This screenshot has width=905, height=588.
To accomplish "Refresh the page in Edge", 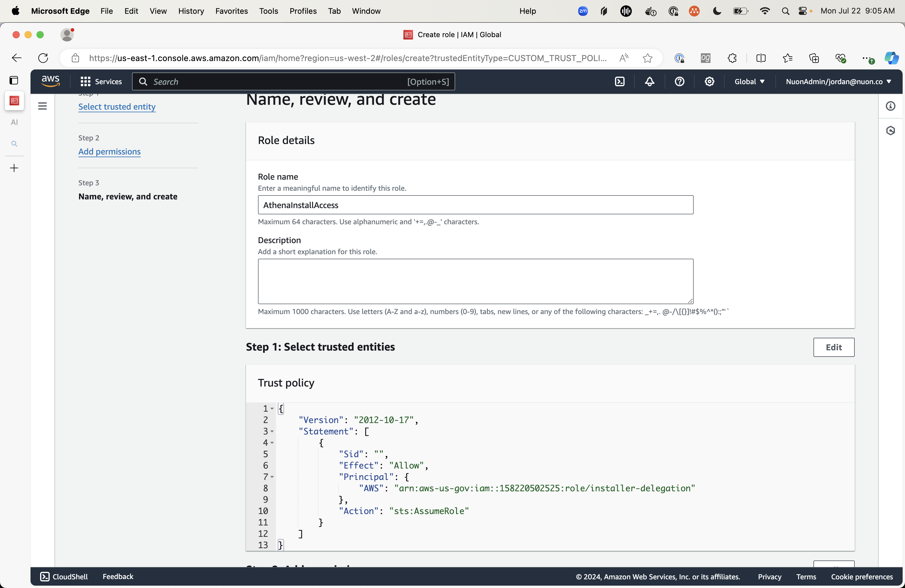I will click(43, 58).
